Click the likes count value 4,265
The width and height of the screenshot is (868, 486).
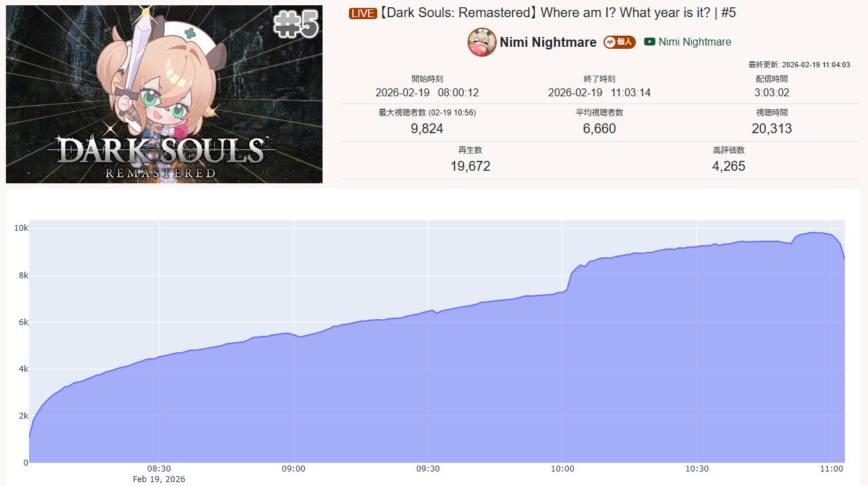coord(729,166)
